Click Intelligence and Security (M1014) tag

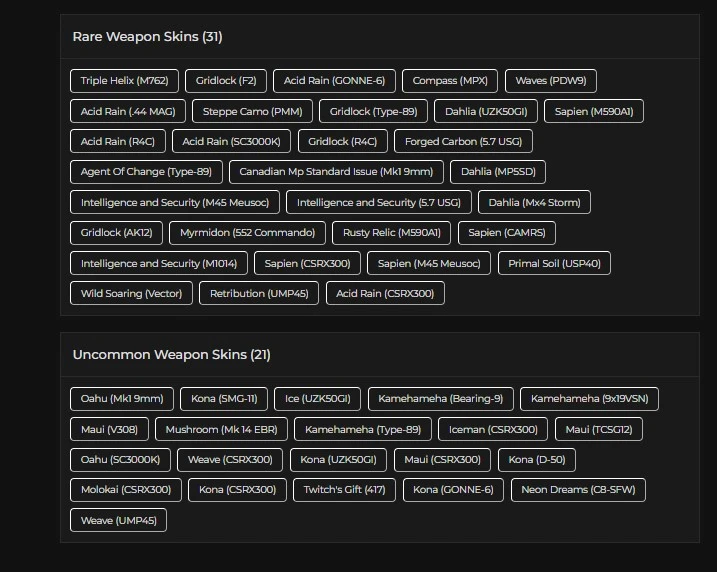(159, 263)
